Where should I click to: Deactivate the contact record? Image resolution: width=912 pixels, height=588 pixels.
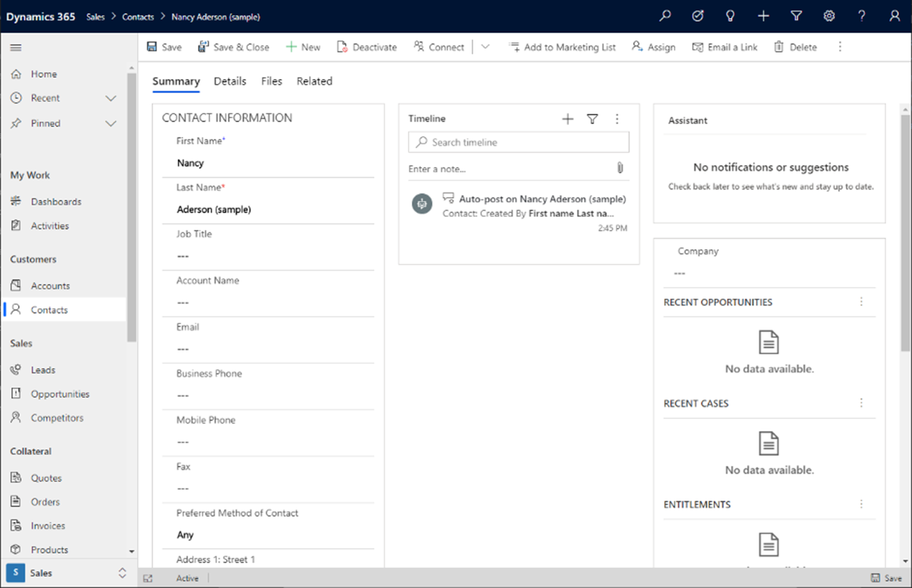[367, 46]
